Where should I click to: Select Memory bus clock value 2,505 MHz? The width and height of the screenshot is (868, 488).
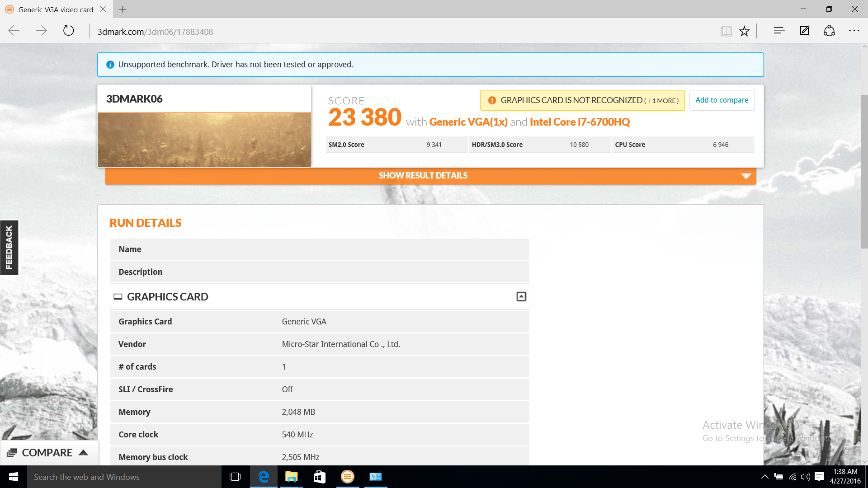(301, 457)
